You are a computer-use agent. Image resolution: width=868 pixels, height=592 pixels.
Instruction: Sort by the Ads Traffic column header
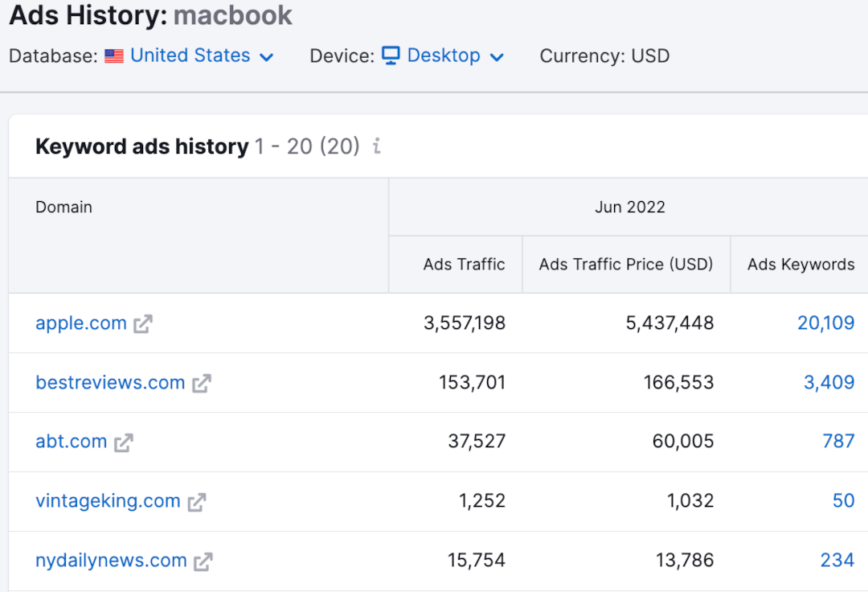(465, 264)
